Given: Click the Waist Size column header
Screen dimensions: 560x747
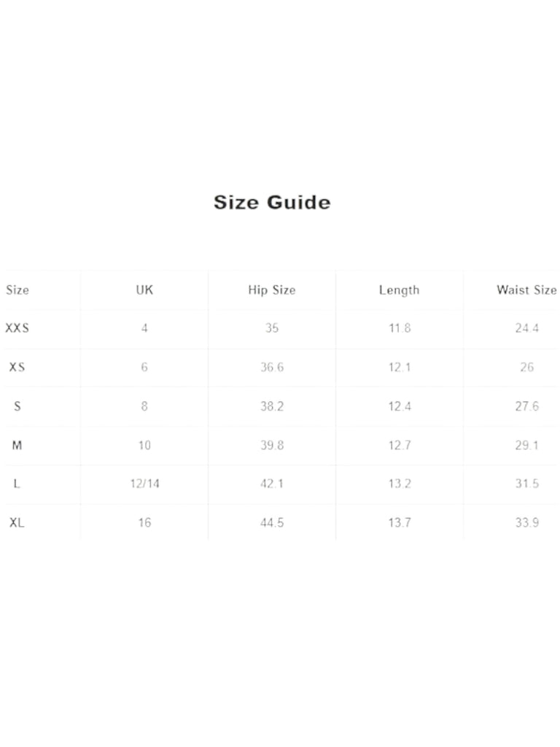Looking at the screenshot, I should tap(526, 290).
